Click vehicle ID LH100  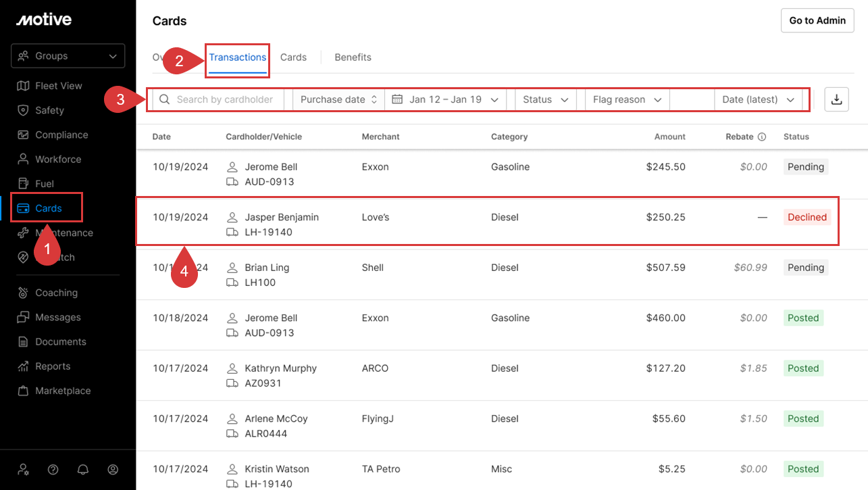pyautogui.click(x=260, y=283)
